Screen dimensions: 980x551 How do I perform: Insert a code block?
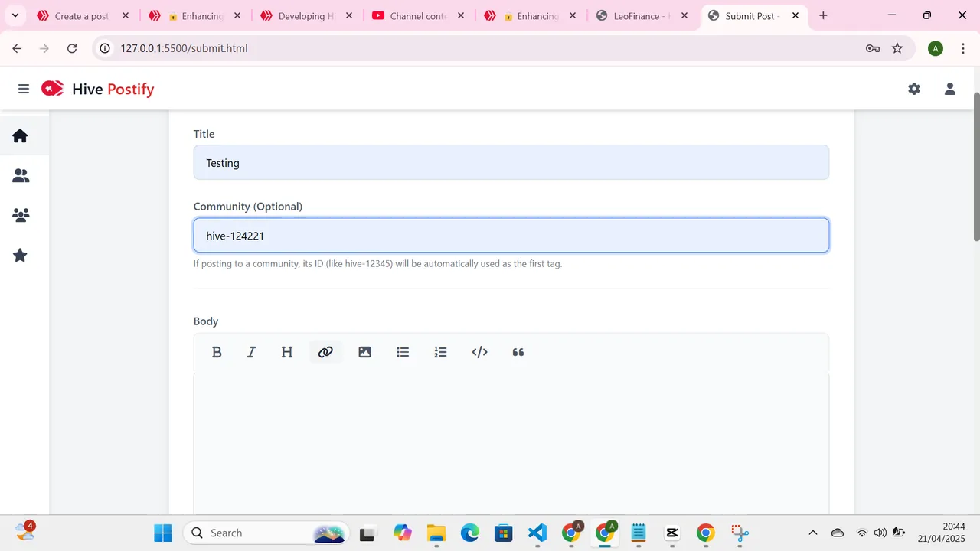[480, 352]
